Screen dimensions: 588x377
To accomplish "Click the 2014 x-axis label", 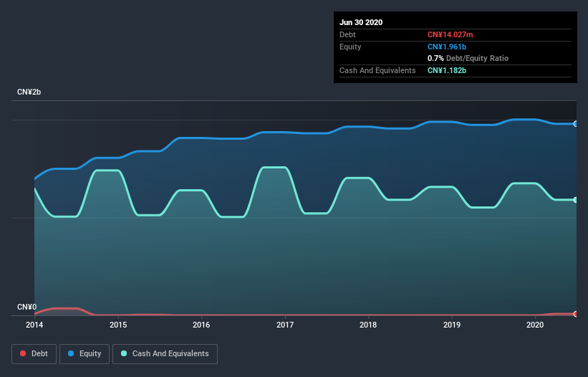I will 34,325.
